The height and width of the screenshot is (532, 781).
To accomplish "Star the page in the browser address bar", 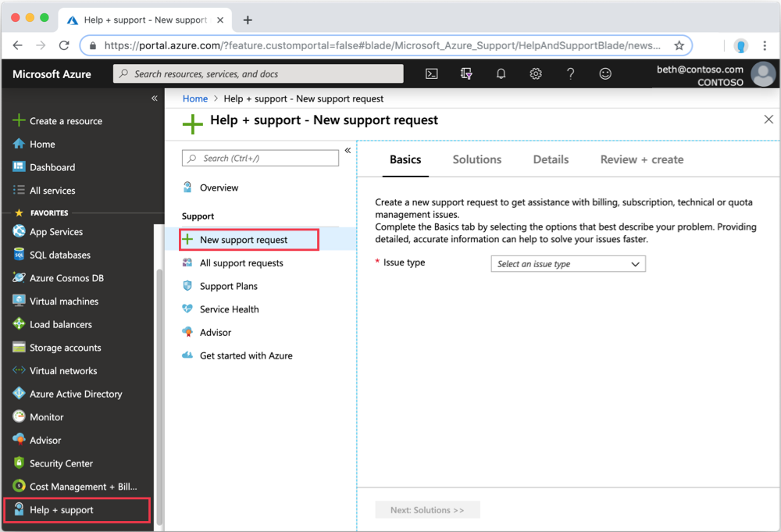I will [x=679, y=45].
